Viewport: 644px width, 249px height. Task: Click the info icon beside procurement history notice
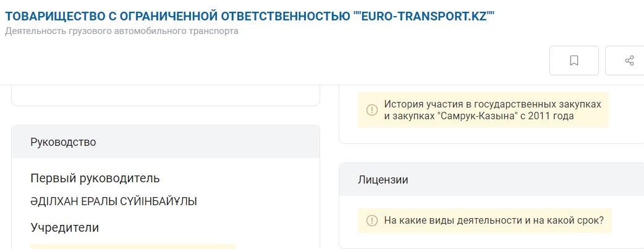click(x=371, y=110)
